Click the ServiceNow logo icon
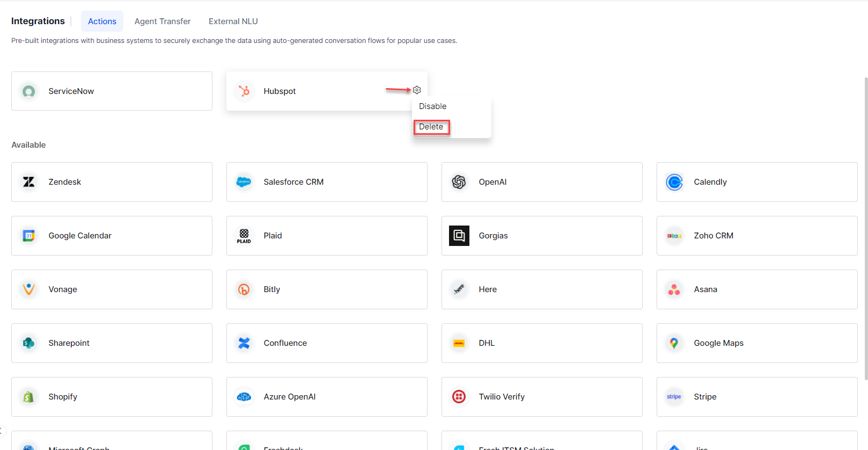868x450 pixels. (29, 91)
